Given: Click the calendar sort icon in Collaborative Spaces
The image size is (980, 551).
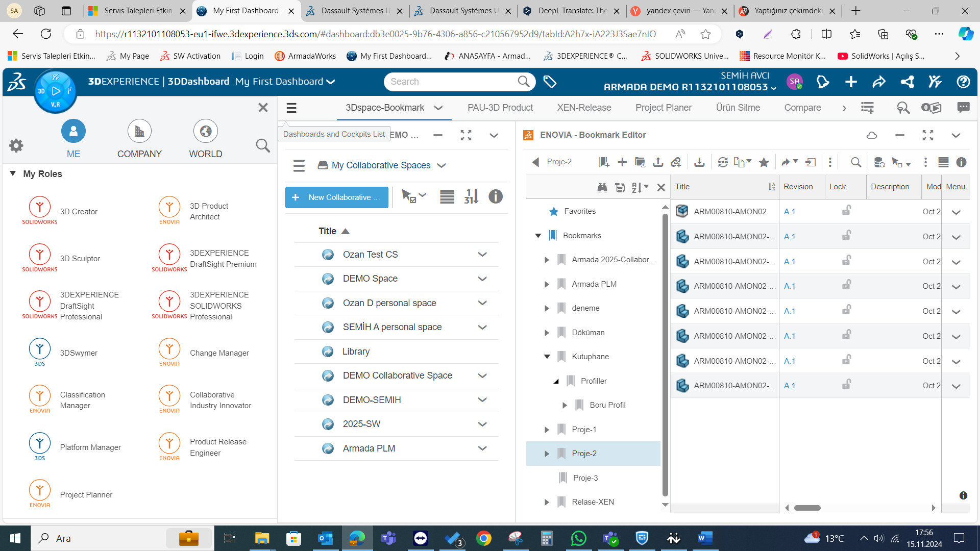Looking at the screenshot, I should 471,196.
